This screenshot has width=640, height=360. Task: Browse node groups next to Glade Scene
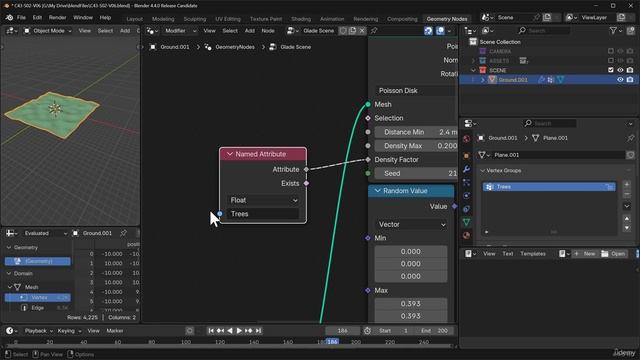(293, 31)
